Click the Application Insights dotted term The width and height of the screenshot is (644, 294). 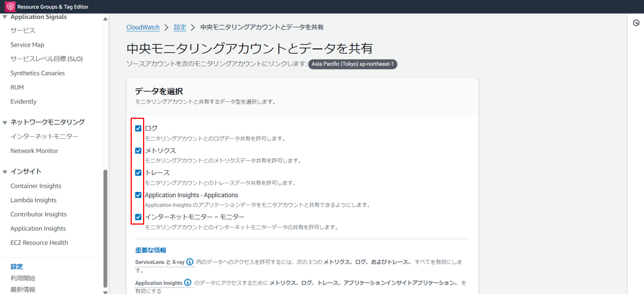click(x=158, y=283)
